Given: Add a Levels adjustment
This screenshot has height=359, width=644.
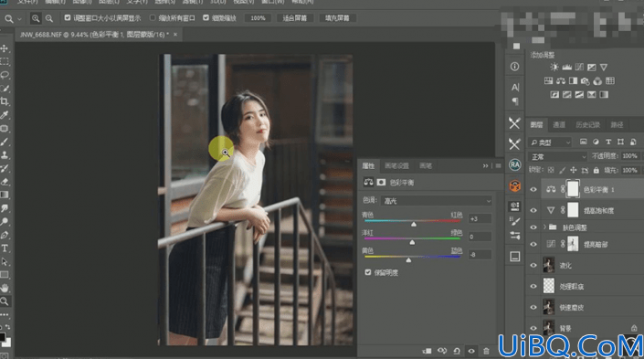Looking at the screenshot, I should [566, 67].
